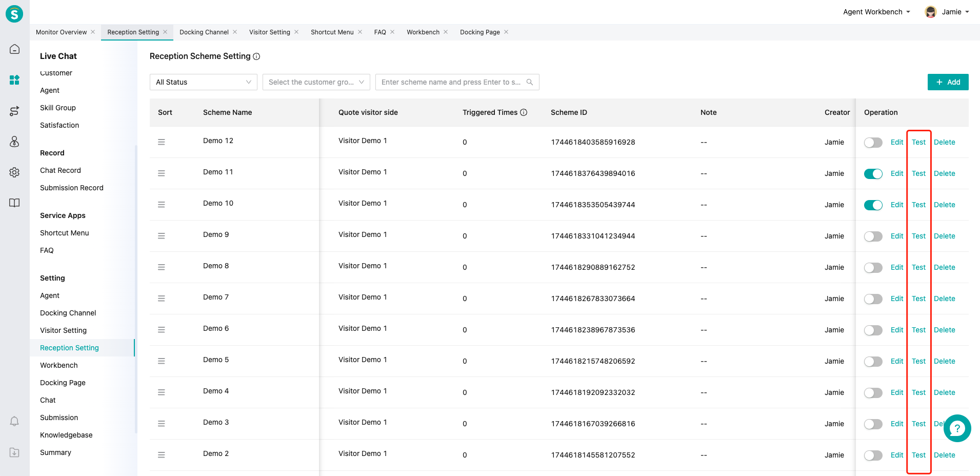Click the green S logo icon
This screenshot has width=980, height=476.
14,14
